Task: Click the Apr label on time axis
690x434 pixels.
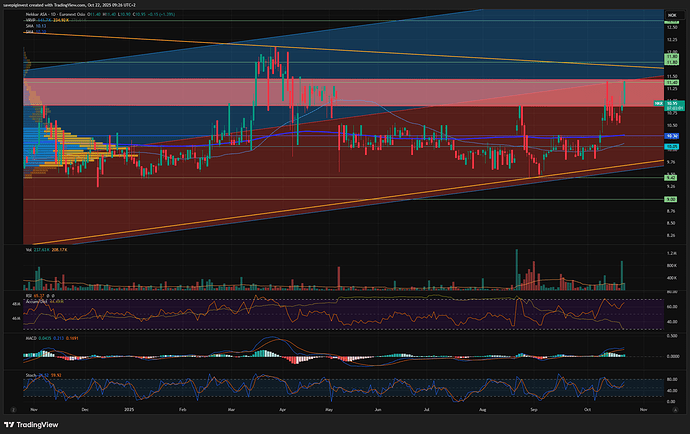Action: tap(281, 409)
